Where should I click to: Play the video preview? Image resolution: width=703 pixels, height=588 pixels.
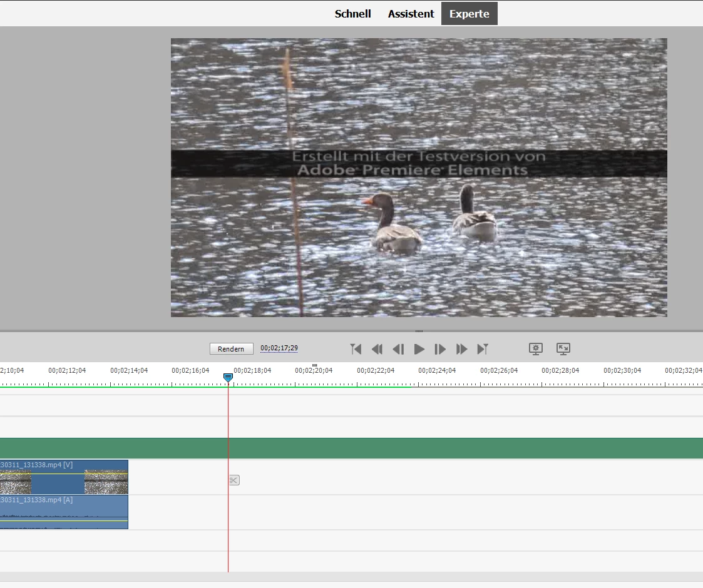[419, 348]
